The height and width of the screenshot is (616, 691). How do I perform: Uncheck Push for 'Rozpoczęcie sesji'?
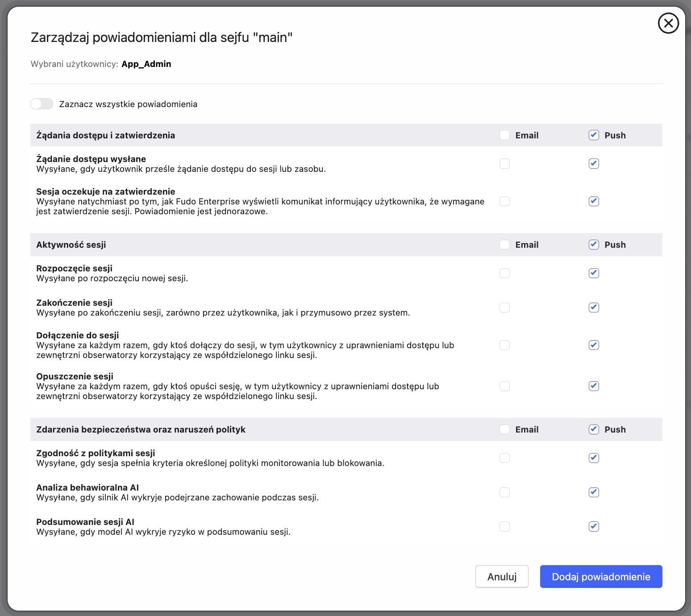pyautogui.click(x=594, y=273)
